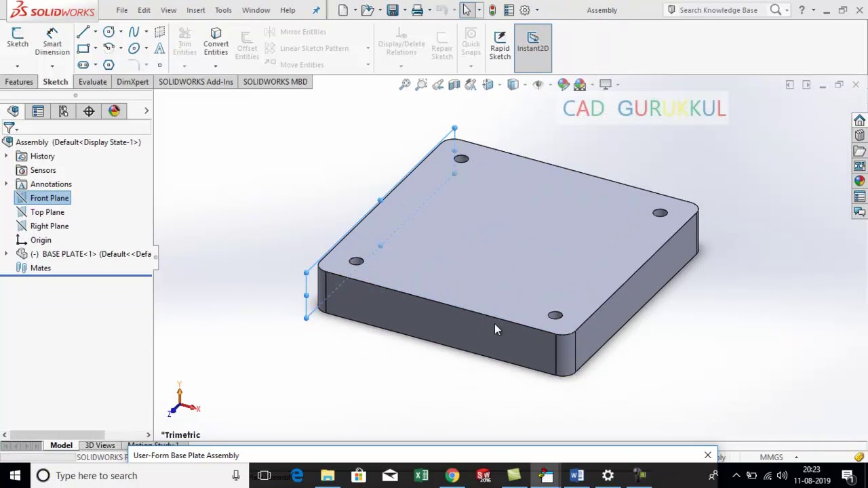Viewport: 868px width, 488px height.
Task: Select the Top Plane in tree
Action: pyautogui.click(x=47, y=212)
